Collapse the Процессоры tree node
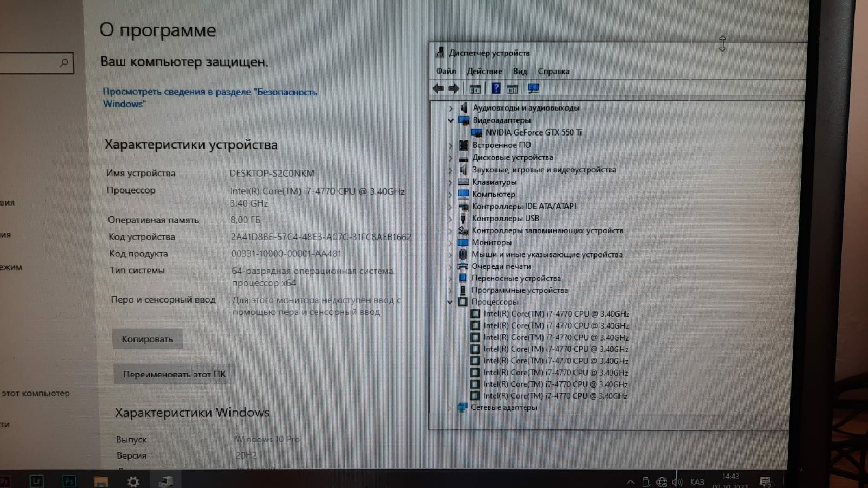 point(450,302)
